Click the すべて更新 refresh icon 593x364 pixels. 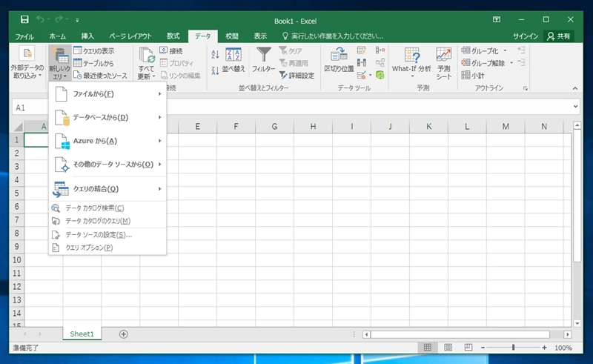[x=146, y=55]
